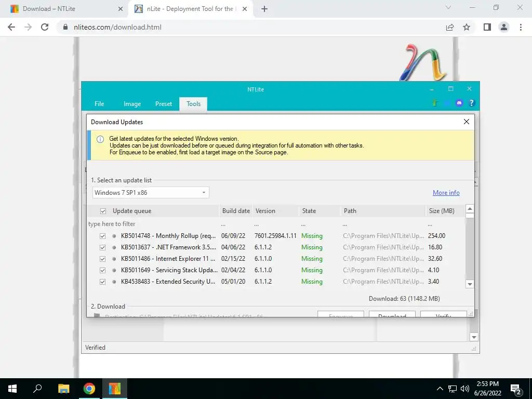532x399 pixels.
Task: Click the status dot beside KB5011649
Action: click(x=114, y=270)
